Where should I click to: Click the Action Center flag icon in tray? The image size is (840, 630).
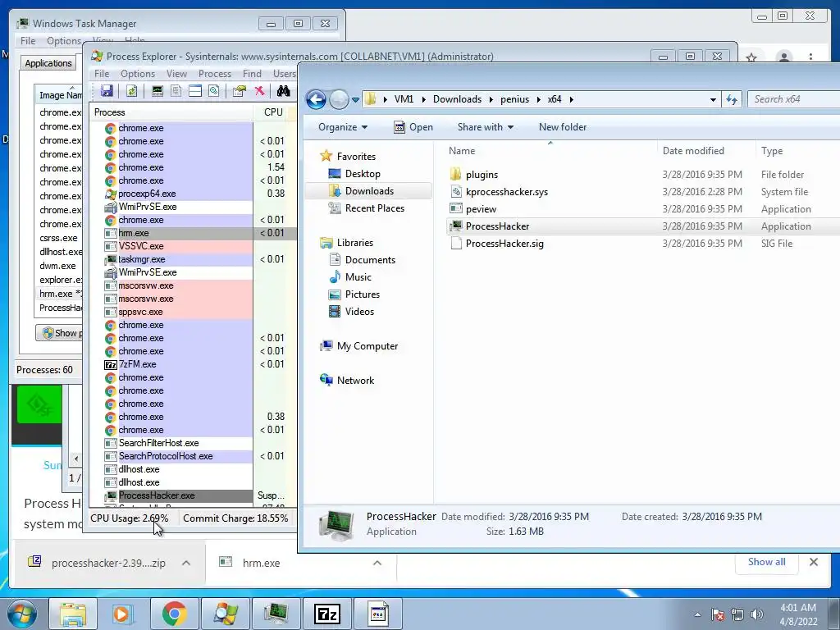click(719, 614)
